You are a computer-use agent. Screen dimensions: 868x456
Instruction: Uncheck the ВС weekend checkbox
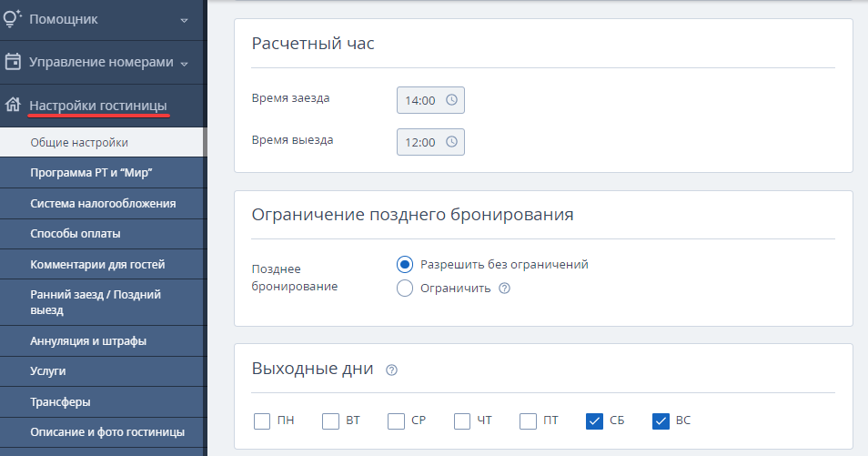(661, 421)
